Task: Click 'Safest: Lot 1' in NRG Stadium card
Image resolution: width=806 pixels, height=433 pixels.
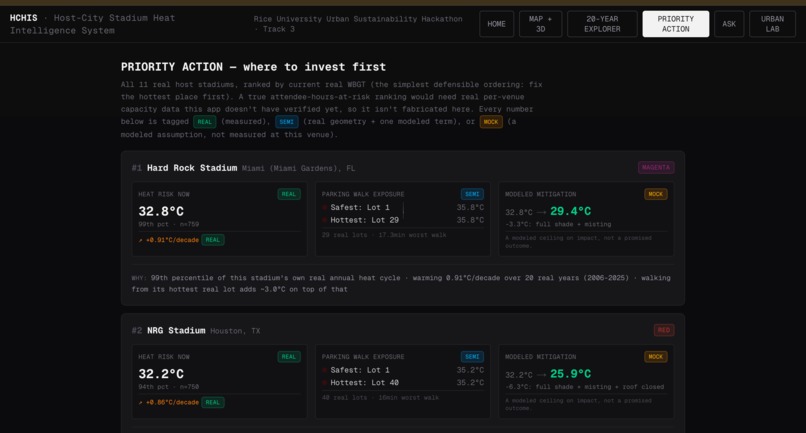Action: click(360, 370)
